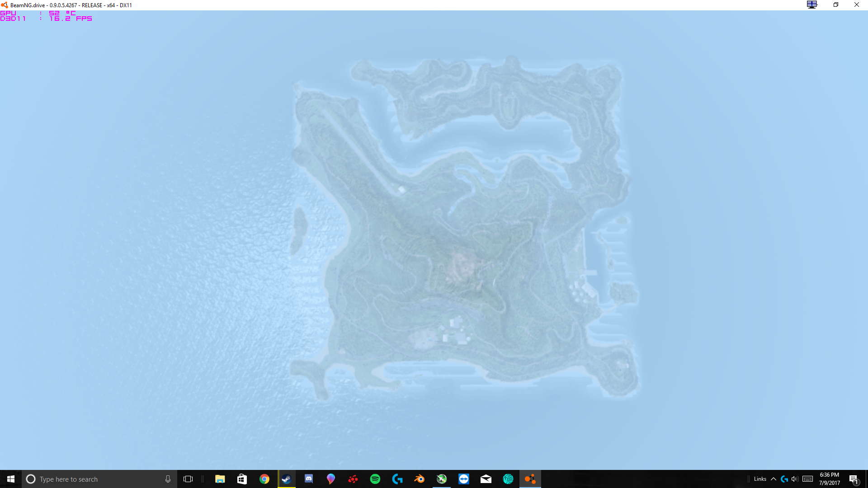This screenshot has width=868, height=488.
Task: Open the volume control in tray
Action: [795, 479]
